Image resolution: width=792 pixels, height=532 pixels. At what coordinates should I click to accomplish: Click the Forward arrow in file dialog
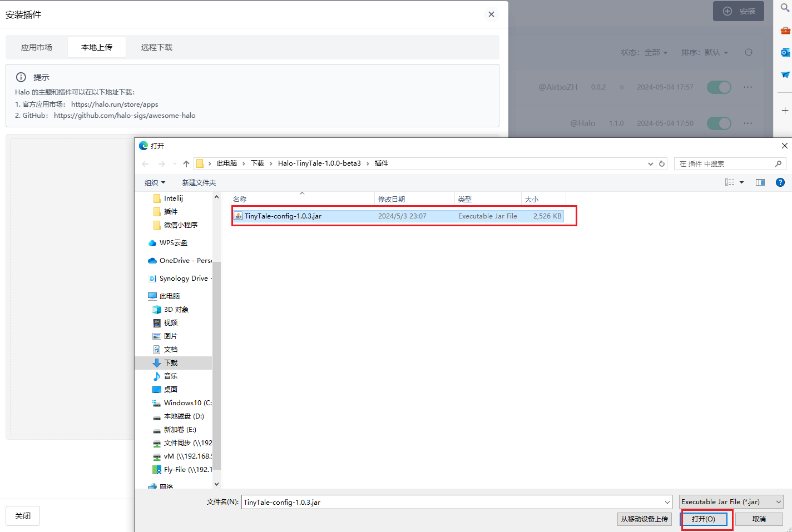(161, 163)
